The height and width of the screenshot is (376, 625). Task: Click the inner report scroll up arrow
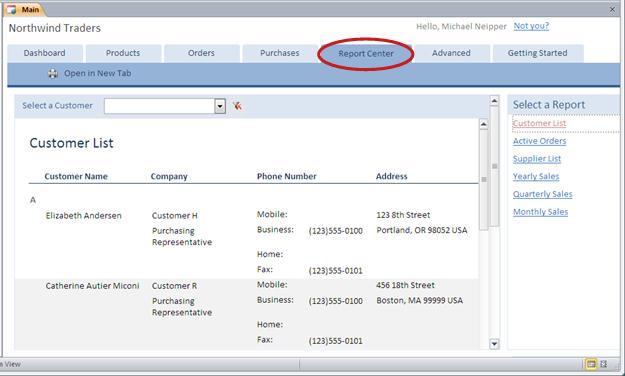(483, 124)
